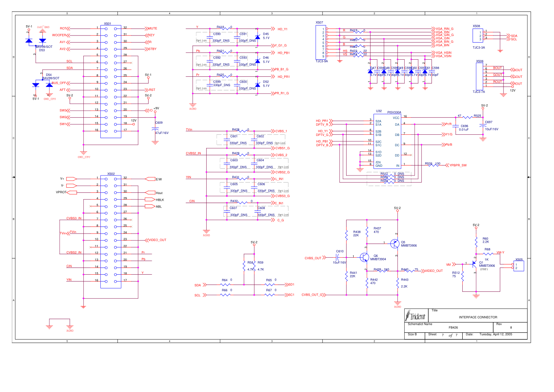554x392 pixels.
Task: Click the RST signal label
Action: [x=152, y=90]
